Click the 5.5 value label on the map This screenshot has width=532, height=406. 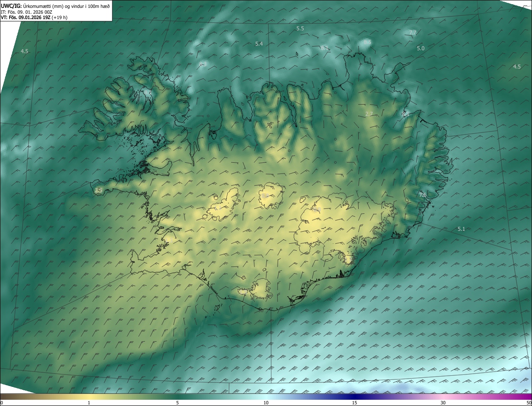[300, 28]
